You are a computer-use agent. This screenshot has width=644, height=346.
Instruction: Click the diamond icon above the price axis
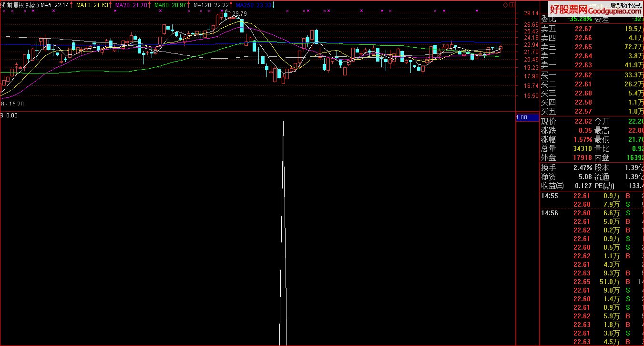[505, 4]
